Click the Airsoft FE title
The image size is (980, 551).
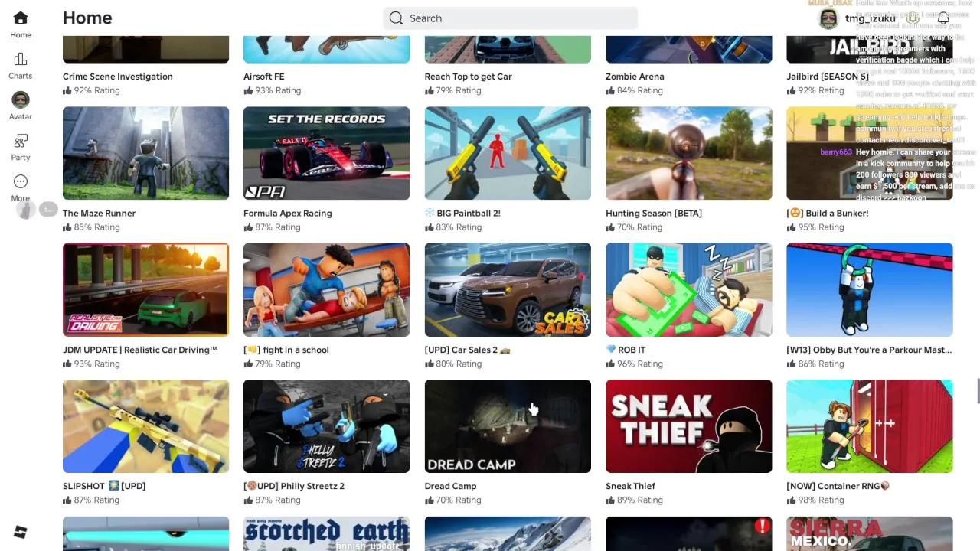click(x=264, y=77)
